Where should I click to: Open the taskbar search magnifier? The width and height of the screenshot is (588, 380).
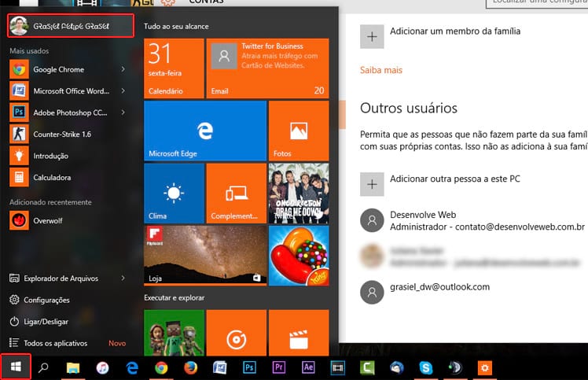tap(43, 367)
